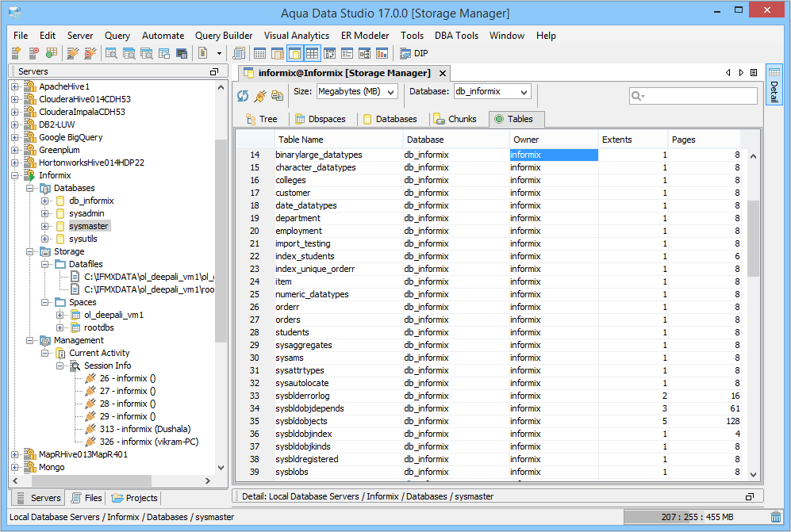Click the show tab list icon

pos(754,73)
